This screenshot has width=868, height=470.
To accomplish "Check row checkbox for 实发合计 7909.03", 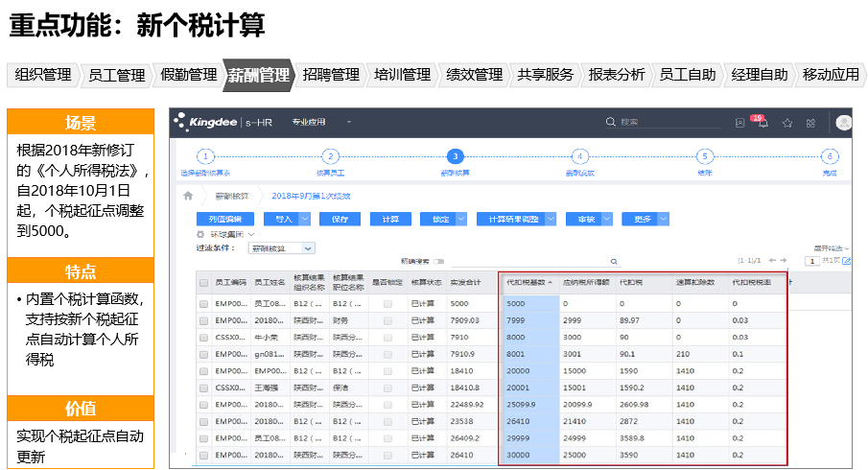I will point(203,321).
